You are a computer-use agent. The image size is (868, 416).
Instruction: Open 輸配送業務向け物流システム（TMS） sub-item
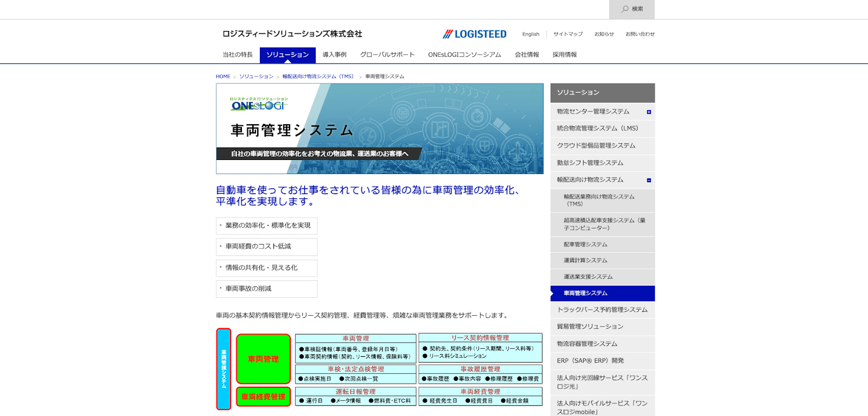click(x=603, y=201)
